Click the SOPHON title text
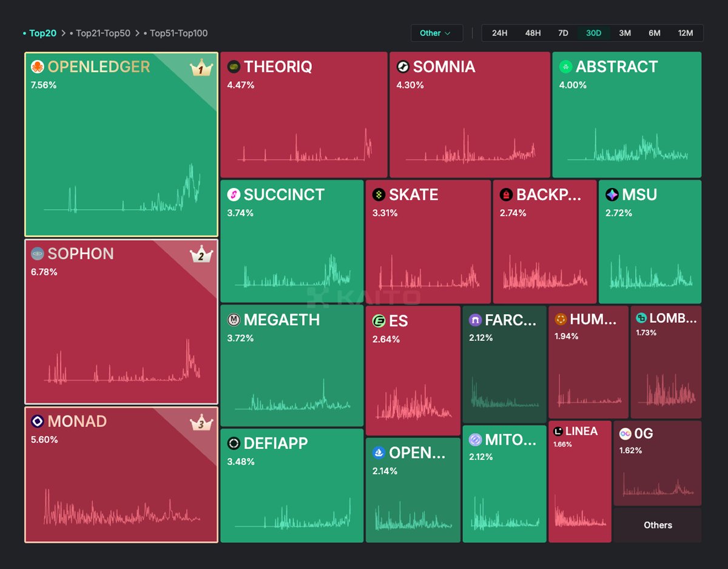Viewport: 728px width, 569px height. pos(81,254)
